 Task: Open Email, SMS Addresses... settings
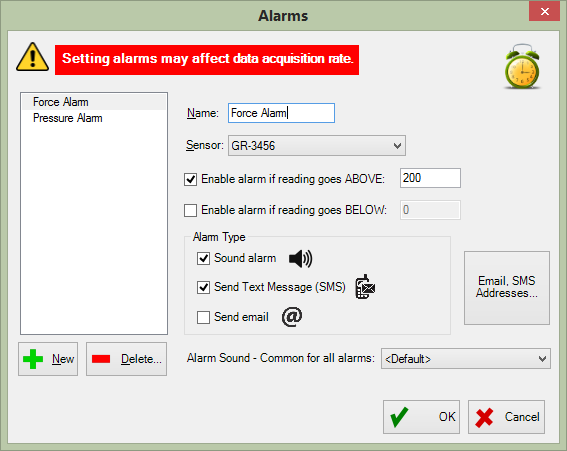507,288
